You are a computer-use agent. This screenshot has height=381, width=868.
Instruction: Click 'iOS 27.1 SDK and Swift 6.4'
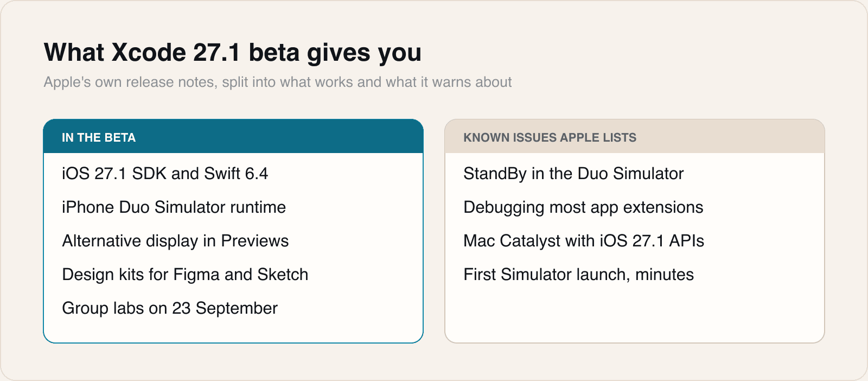pos(165,174)
